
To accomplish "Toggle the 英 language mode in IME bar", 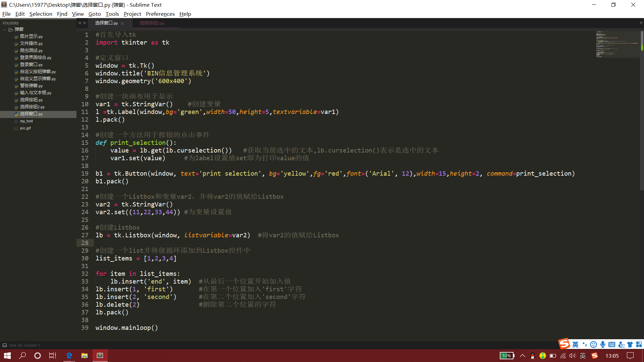I will click(x=575, y=345).
